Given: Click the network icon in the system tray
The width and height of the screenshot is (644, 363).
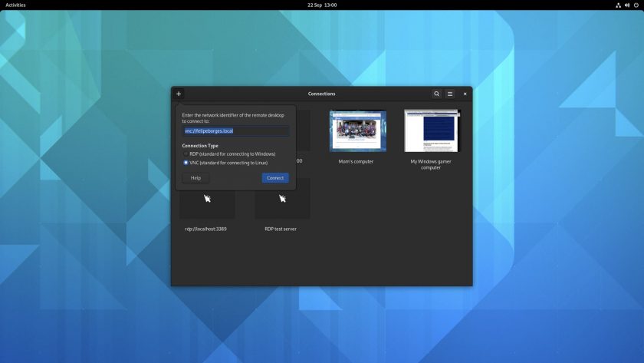Looking at the screenshot, I should click(618, 5).
